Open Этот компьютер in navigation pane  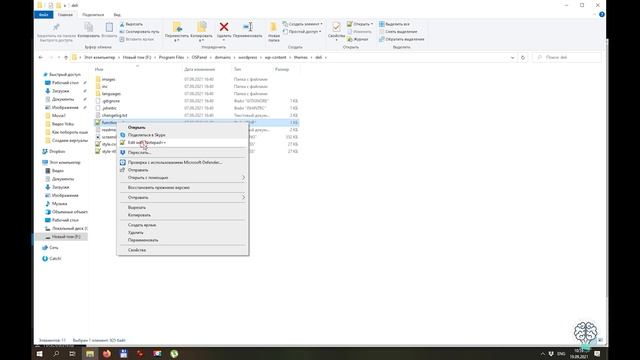(x=64, y=162)
